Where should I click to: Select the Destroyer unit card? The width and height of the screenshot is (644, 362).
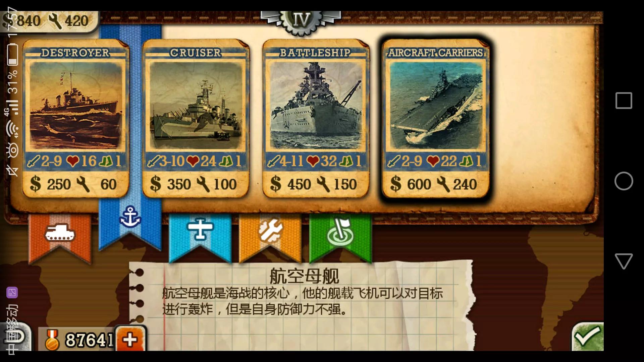tap(76, 118)
